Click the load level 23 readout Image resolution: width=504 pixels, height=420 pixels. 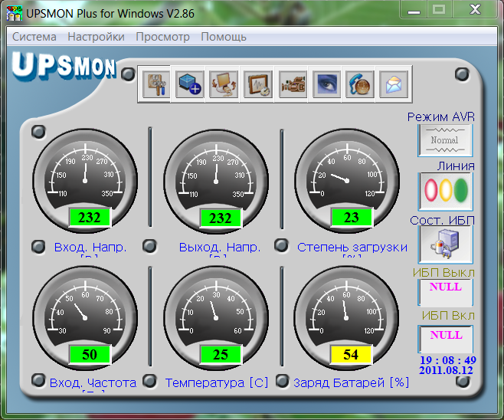(352, 218)
